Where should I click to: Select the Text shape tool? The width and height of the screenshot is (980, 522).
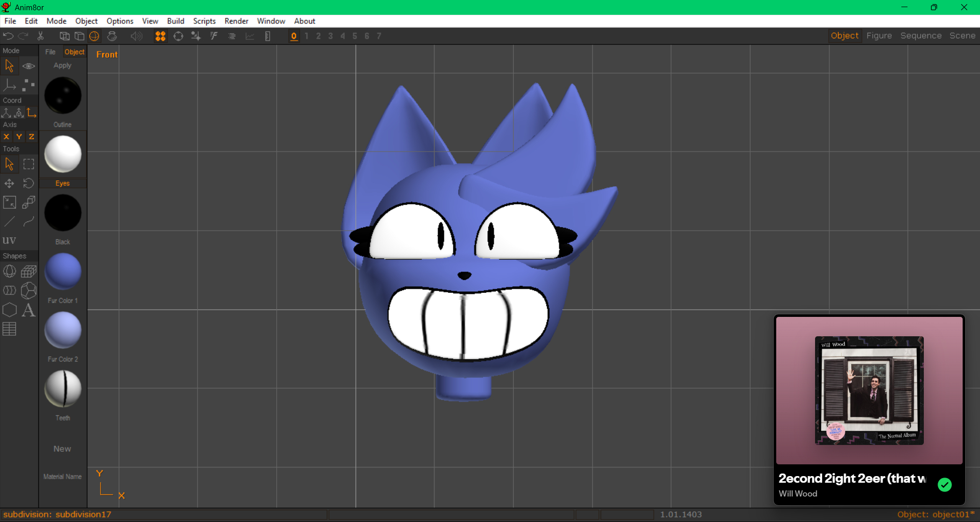pos(29,310)
